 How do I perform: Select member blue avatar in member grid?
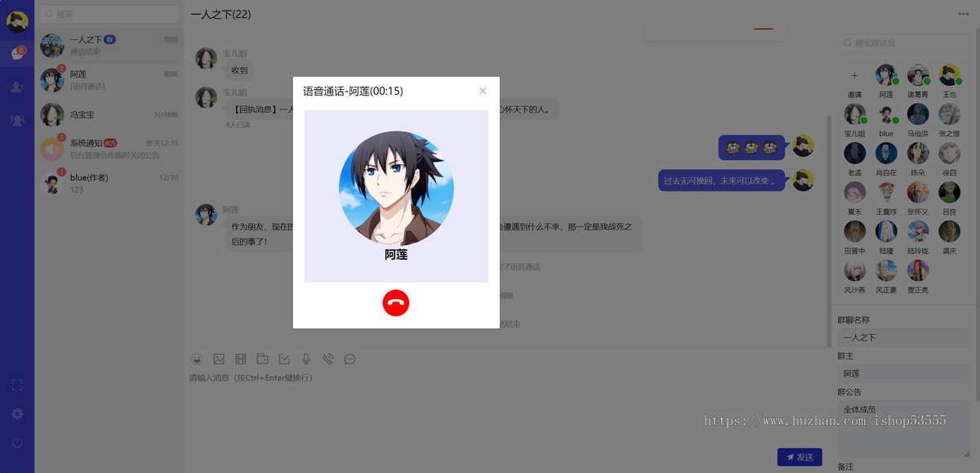click(x=886, y=114)
